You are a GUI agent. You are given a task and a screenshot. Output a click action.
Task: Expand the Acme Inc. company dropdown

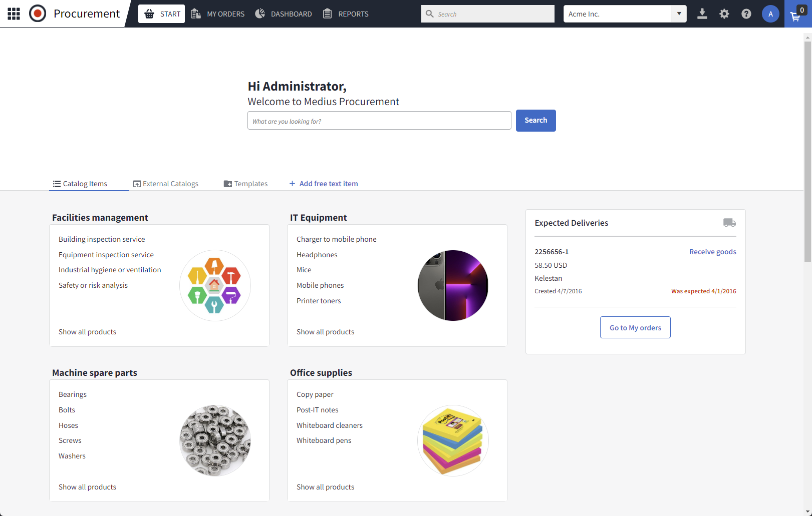tap(679, 14)
